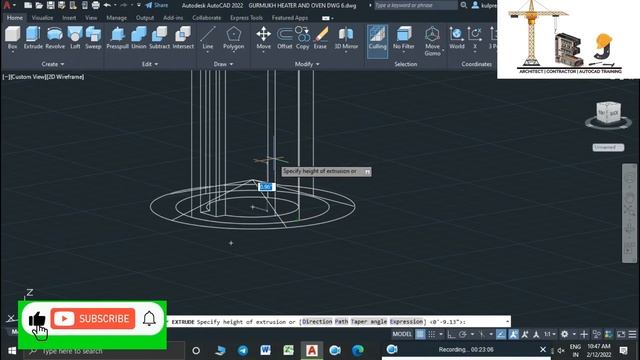Click the X axis rotate UCS icon
Viewport: 640px width, 360px height.
475,37
